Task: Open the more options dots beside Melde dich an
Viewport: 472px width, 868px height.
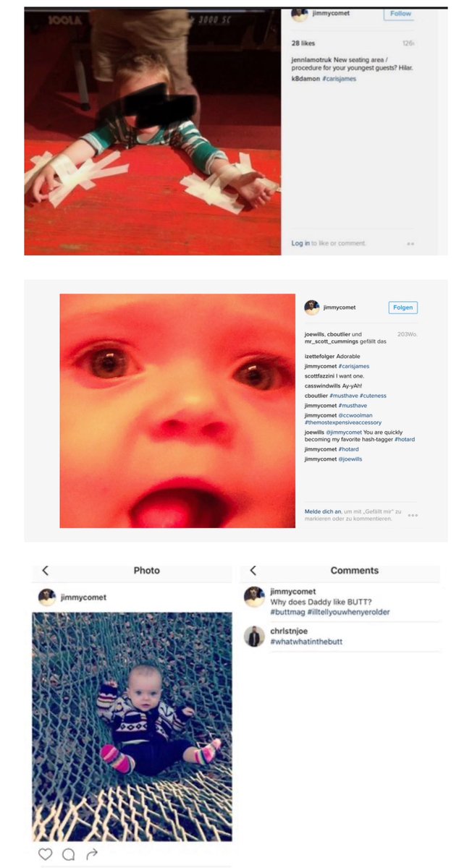Action: 413,515
